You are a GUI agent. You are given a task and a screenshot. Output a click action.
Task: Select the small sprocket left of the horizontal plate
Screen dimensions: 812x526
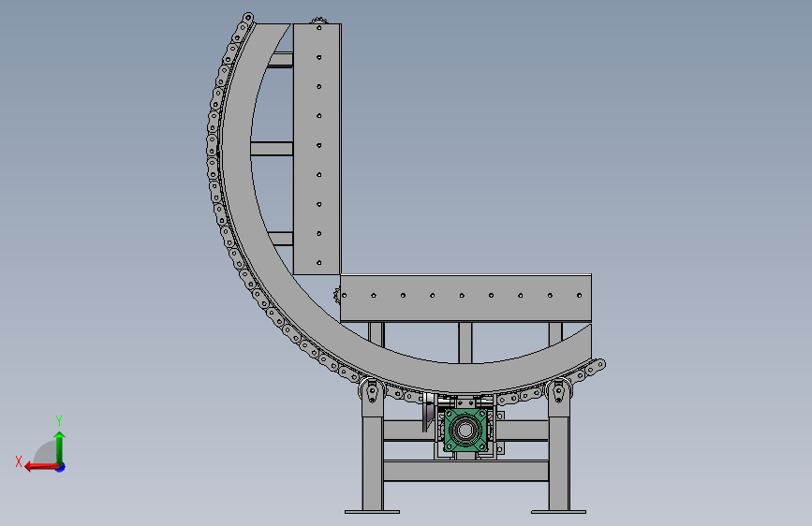[336, 295]
